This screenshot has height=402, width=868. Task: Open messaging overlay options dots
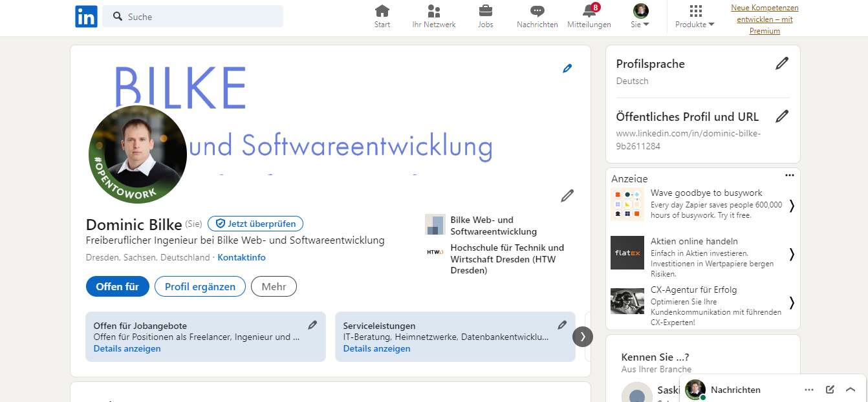coord(809,390)
